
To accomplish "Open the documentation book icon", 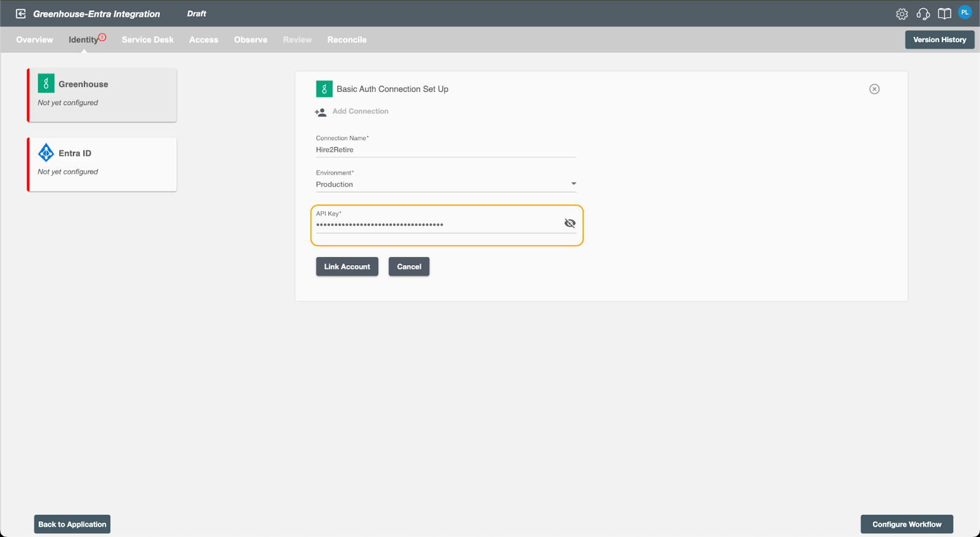I will 944,14.
